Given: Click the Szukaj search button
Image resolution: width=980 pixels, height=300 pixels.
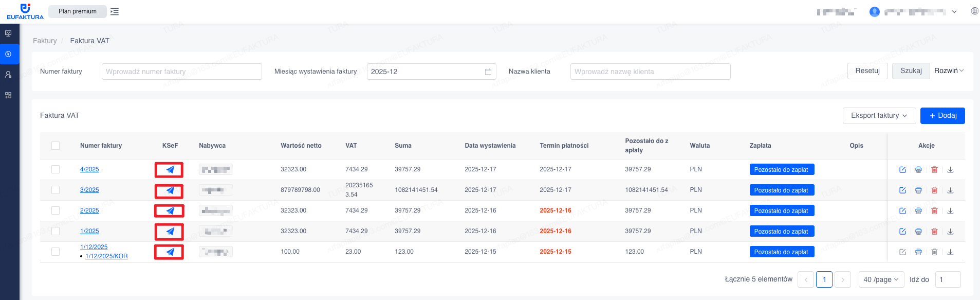Looking at the screenshot, I should (911, 71).
